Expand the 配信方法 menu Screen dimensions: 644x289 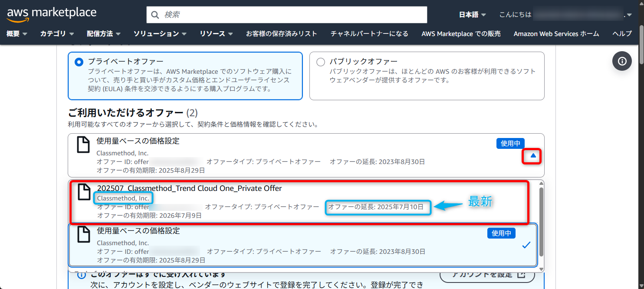point(104,33)
